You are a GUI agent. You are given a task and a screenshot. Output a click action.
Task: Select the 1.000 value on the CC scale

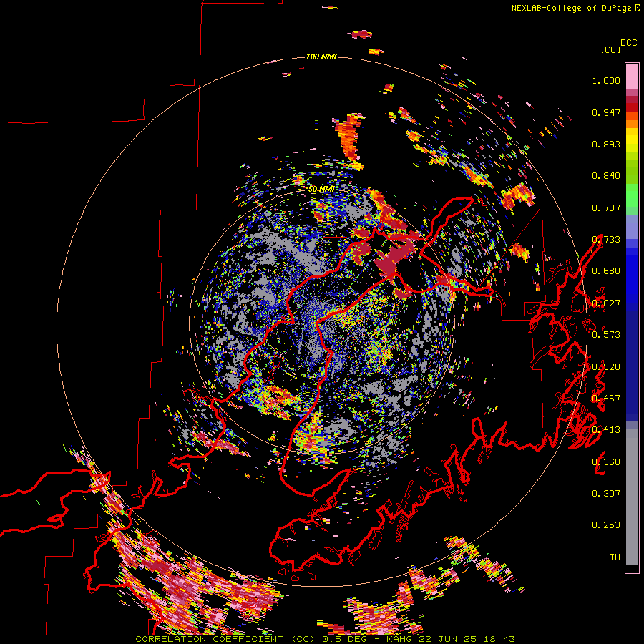tap(606, 80)
